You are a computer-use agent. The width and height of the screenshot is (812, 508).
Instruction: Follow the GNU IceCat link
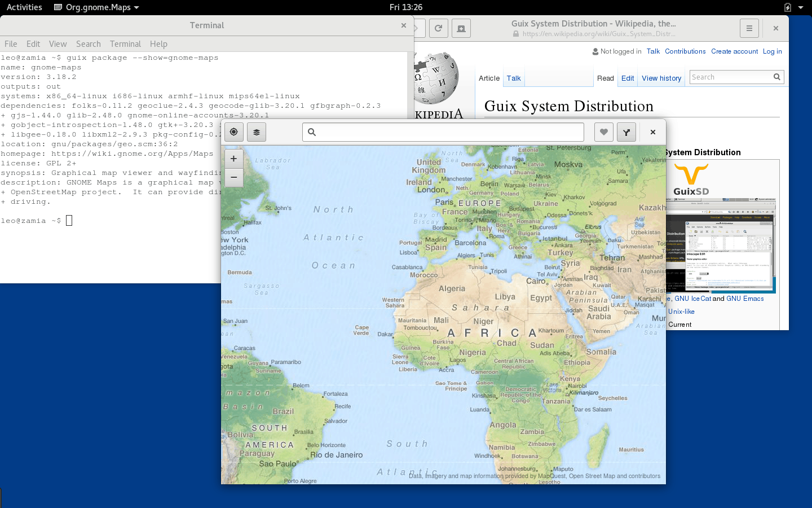pos(692,299)
